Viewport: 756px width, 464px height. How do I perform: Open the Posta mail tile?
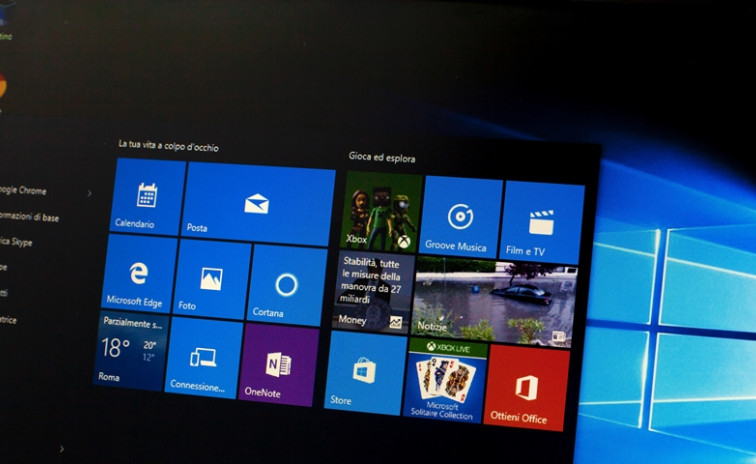pyautogui.click(x=259, y=204)
